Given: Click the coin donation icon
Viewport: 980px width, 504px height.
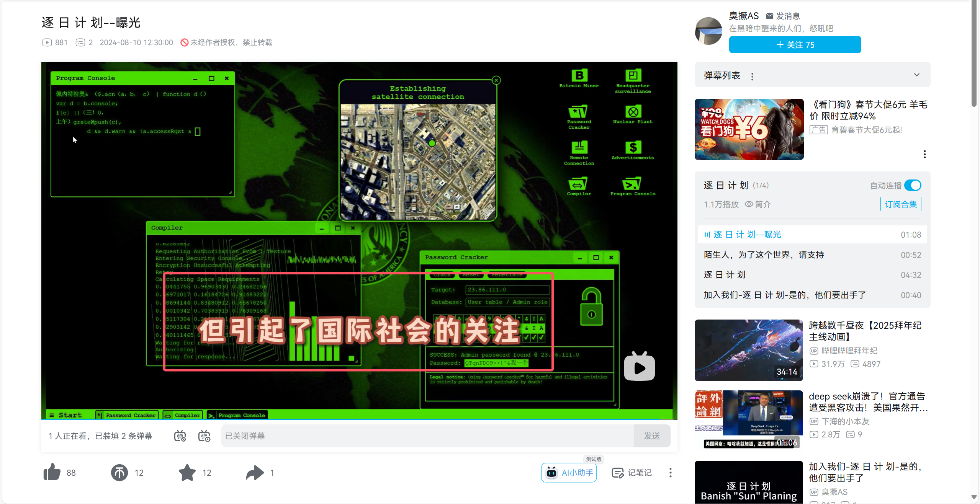Looking at the screenshot, I should tap(119, 472).
